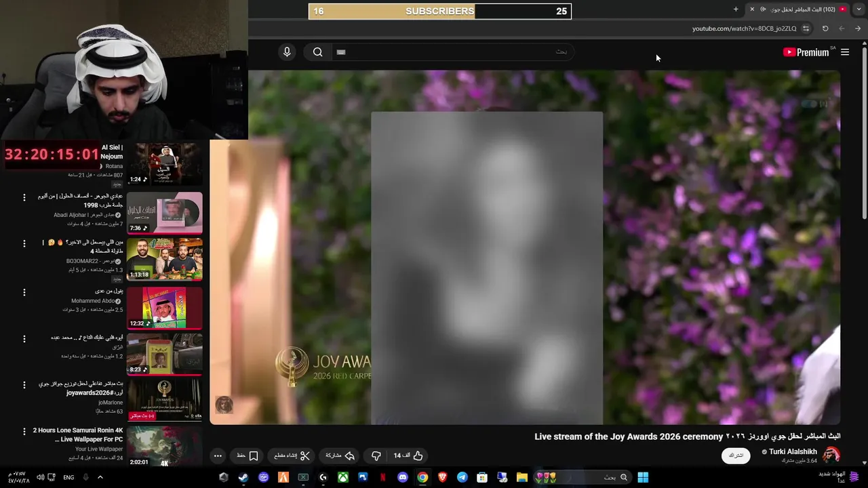Screen dimensions: 868x488
Task: Save the video with the bookmark button
Action: 248,455
